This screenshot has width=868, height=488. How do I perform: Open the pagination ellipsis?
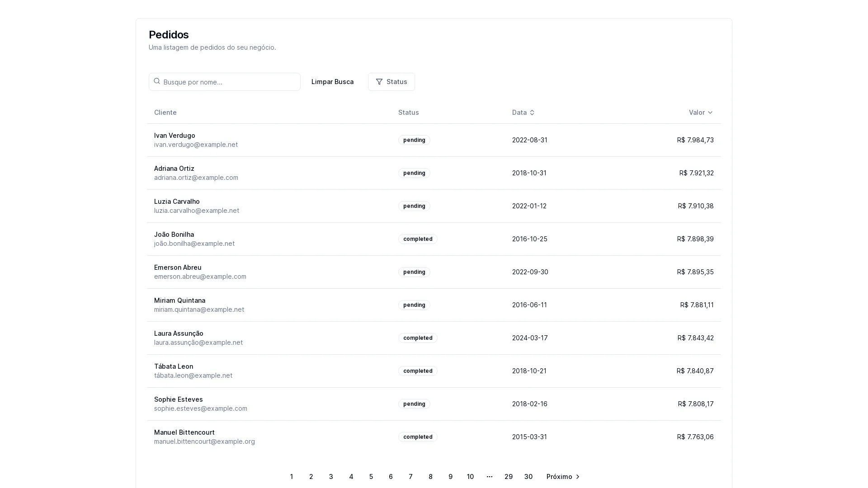click(489, 476)
